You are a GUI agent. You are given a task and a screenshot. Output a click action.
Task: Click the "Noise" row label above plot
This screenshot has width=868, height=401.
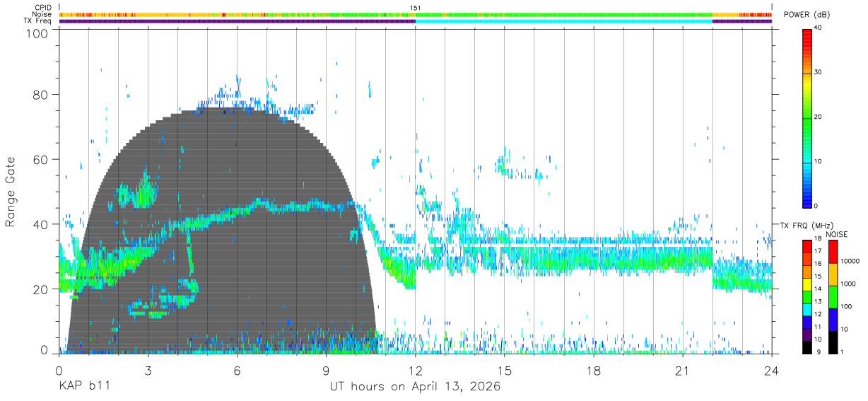(x=42, y=14)
